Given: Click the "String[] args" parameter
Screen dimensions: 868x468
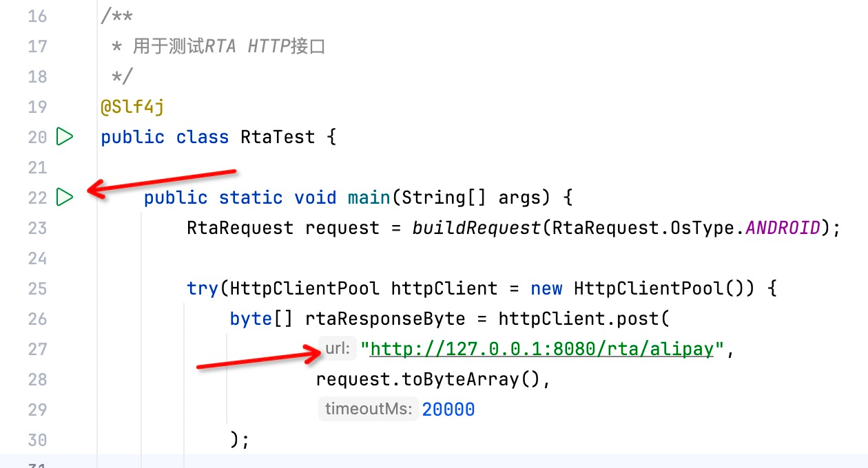Looking at the screenshot, I should click(x=477, y=198).
